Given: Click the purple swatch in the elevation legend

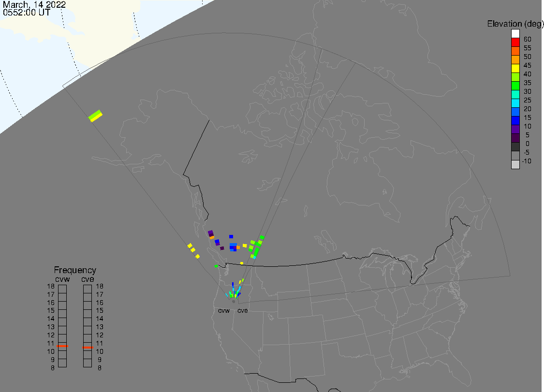Looking at the screenshot, I should point(515,129).
